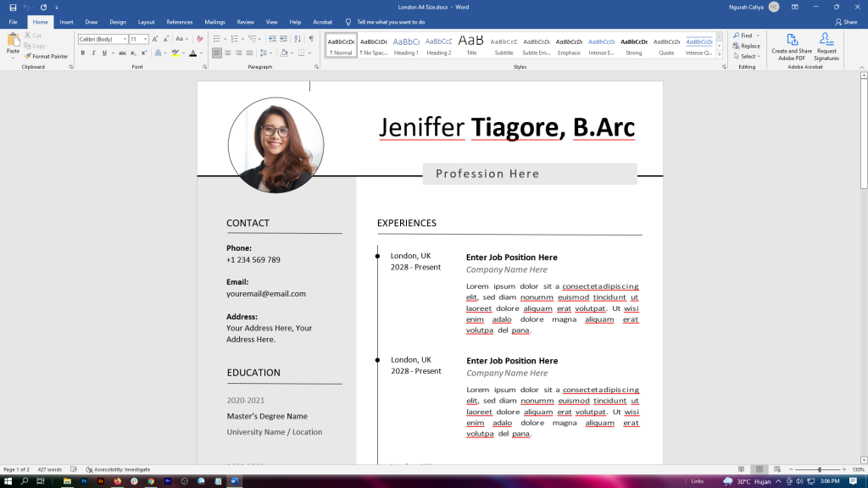This screenshot has width=868, height=488.
Task: Toggle strikethrough formatting
Action: 123,53
